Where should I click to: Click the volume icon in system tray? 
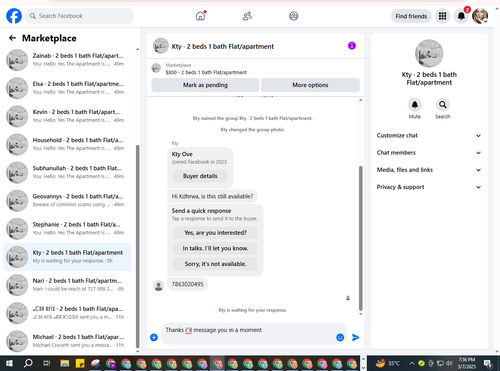449,363
